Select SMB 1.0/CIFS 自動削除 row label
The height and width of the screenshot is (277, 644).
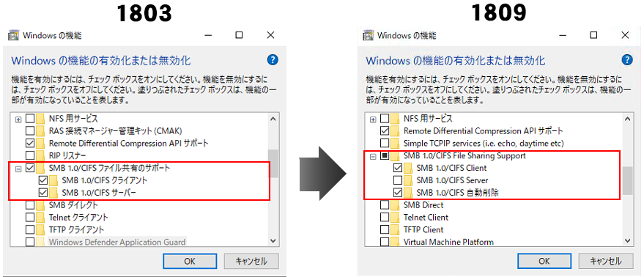(457, 192)
